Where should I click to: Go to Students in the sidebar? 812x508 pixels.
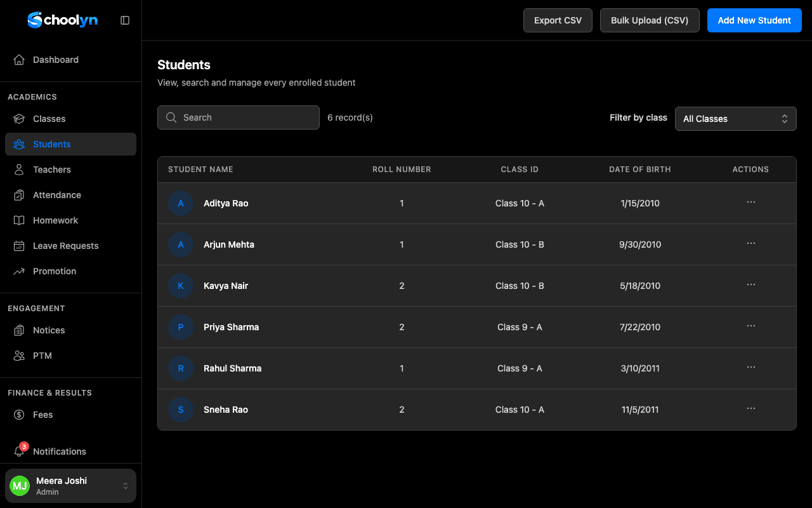coord(70,144)
